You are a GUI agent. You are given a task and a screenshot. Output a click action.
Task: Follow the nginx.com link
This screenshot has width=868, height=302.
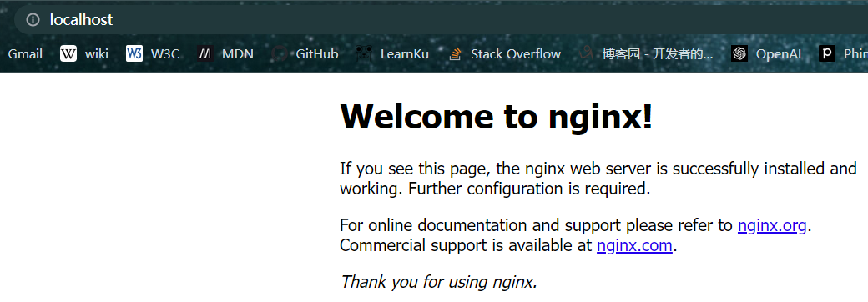pyautogui.click(x=634, y=245)
